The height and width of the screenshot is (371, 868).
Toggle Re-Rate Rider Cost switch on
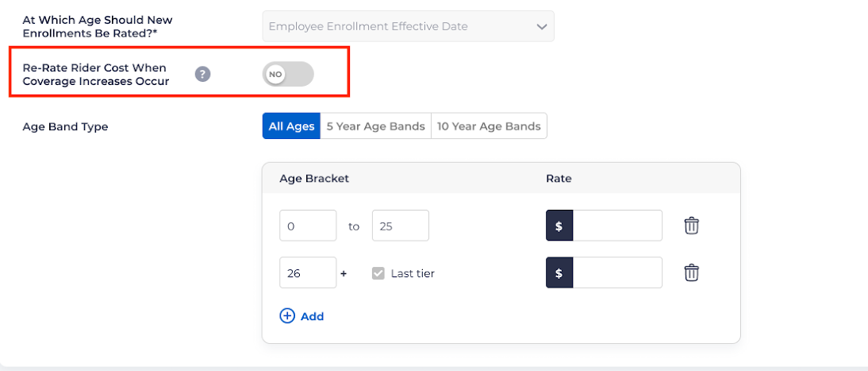pyautogui.click(x=288, y=75)
